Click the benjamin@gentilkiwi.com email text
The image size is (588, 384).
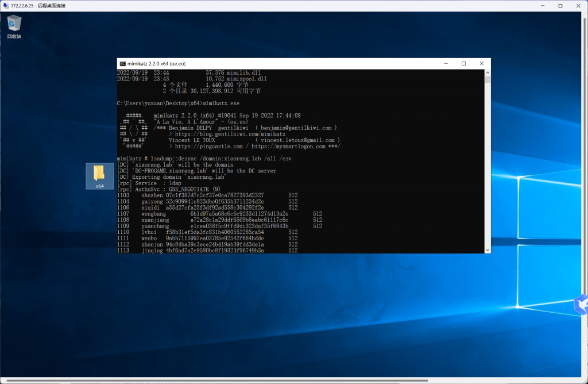[296, 128]
